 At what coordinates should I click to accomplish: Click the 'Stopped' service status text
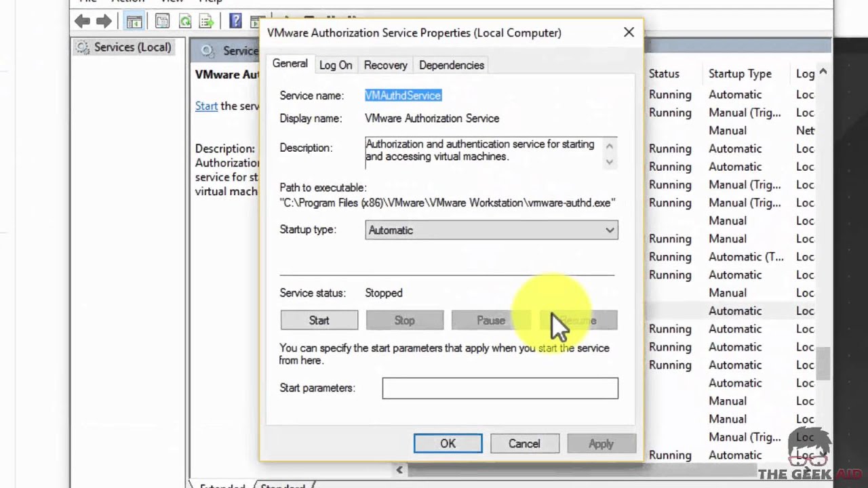point(384,293)
